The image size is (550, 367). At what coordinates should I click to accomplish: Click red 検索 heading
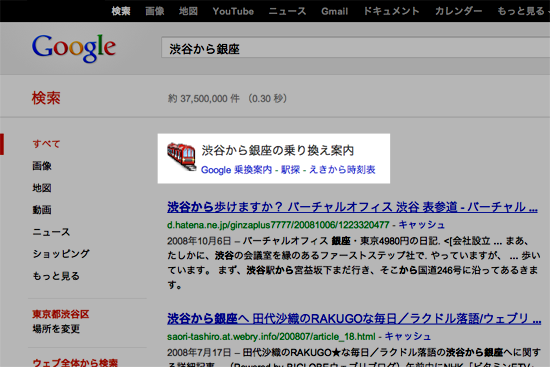tap(46, 98)
